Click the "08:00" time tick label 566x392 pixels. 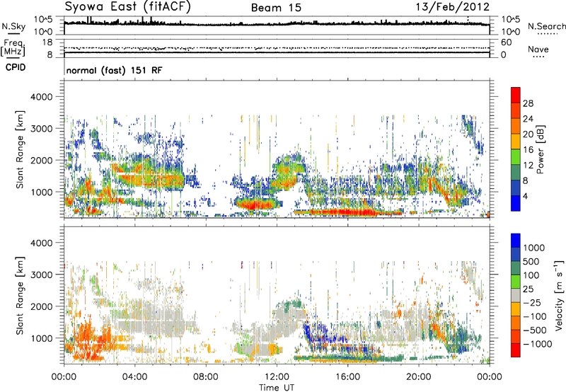(x=206, y=377)
